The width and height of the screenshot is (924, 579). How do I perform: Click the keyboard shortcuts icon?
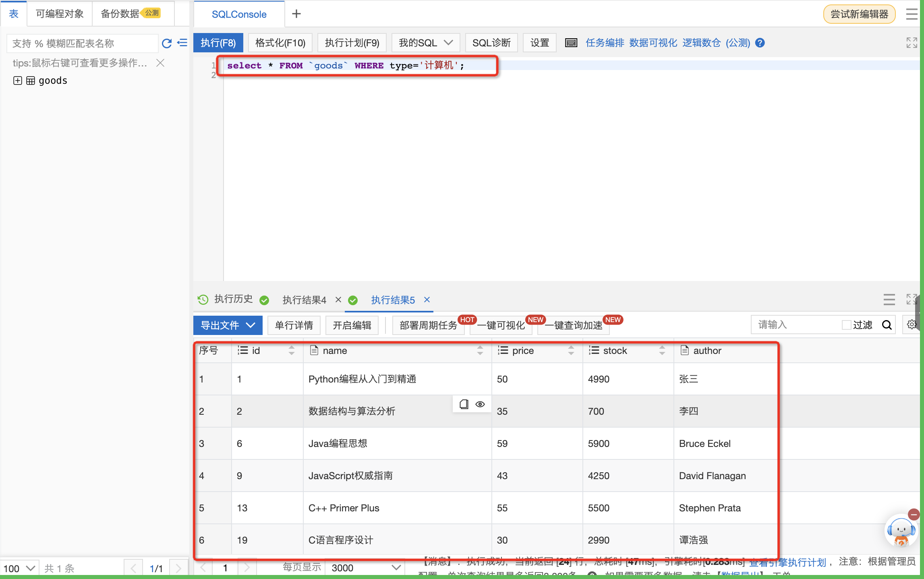coord(571,43)
